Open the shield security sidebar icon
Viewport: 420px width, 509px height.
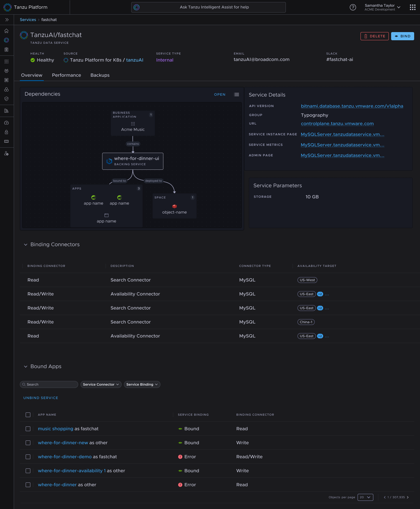(6, 99)
